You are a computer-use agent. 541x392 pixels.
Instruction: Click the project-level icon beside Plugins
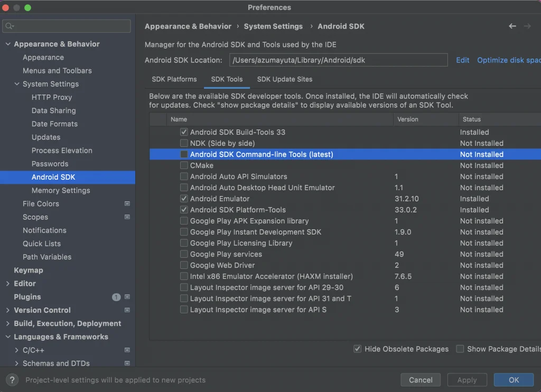pos(127,297)
